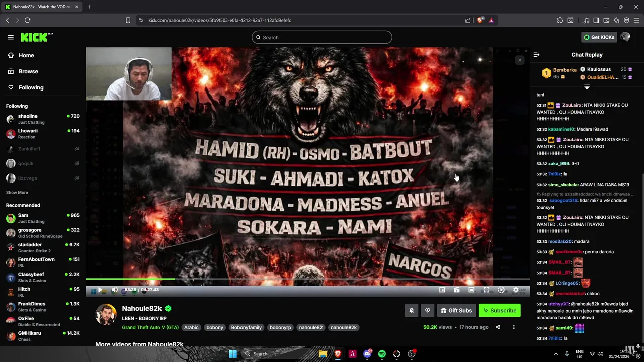
Task: Bookmark this page in the address bar
Action: (128, 20)
